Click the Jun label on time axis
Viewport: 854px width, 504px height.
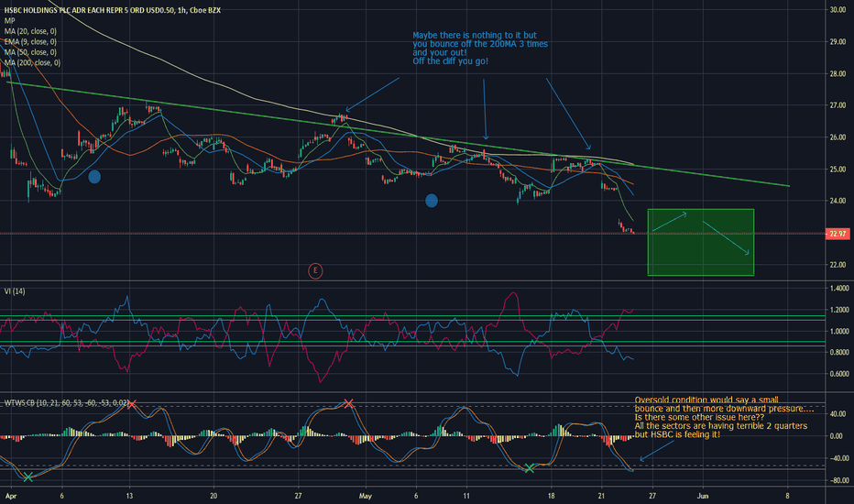click(x=703, y=496)
